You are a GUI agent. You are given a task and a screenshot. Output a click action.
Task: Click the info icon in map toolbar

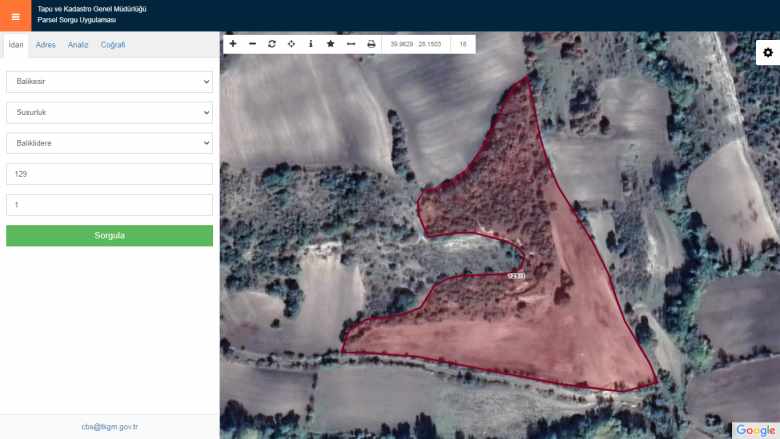[311, 44]
